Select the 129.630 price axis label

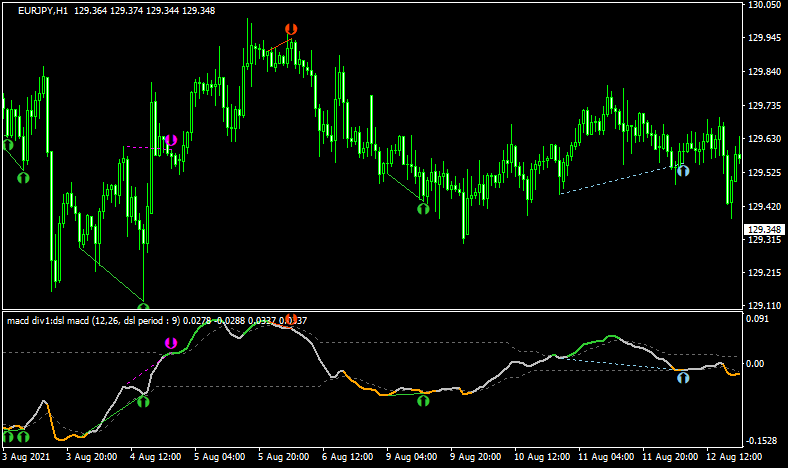764,139
